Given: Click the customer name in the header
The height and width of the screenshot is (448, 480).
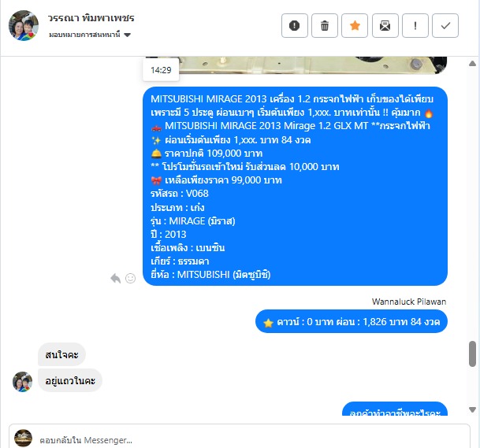Looking at the screenshot, I should coord(91,18).
